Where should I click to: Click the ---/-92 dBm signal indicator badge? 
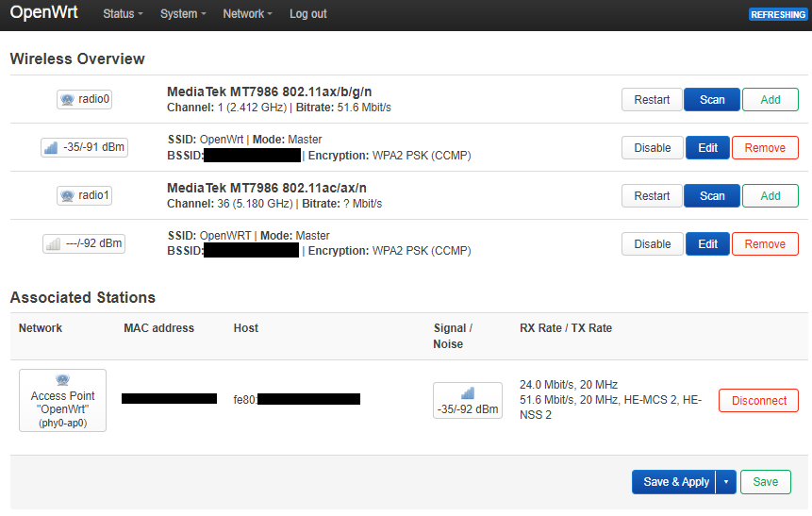coord(84,243)
